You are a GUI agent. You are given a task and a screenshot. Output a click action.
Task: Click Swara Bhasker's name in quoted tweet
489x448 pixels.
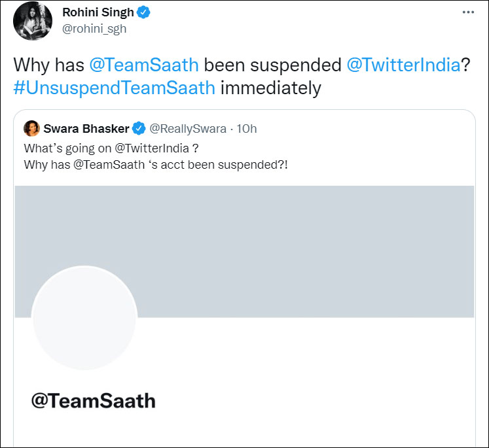coord(87,128)
